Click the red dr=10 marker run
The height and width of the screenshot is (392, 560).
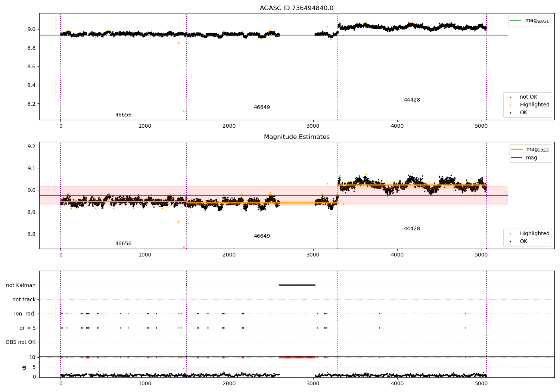point(297,358)
